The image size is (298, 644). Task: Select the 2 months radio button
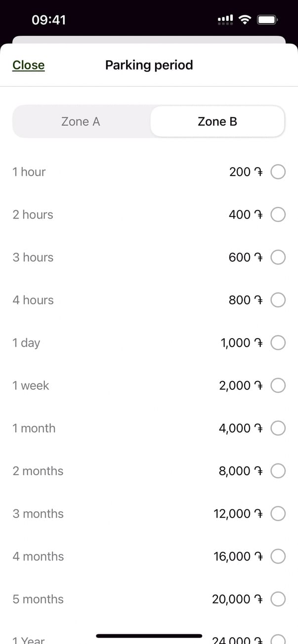[x=278, y=471]
